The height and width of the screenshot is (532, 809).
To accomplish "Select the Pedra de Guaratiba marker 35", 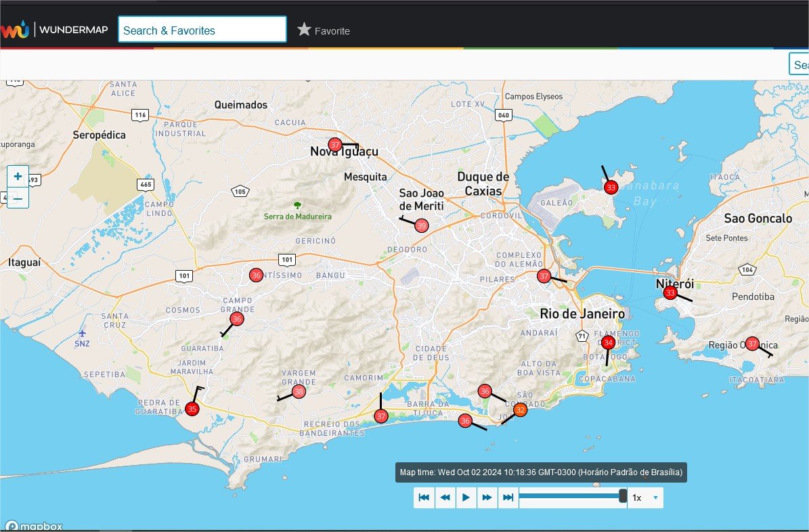I will pyautogui.click(x=192, y=409).
